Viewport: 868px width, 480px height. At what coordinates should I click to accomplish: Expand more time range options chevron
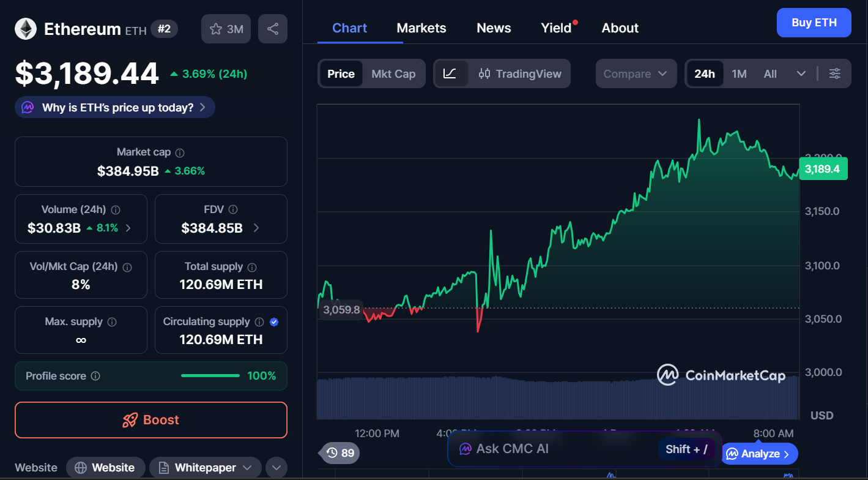tap(801, 73)
